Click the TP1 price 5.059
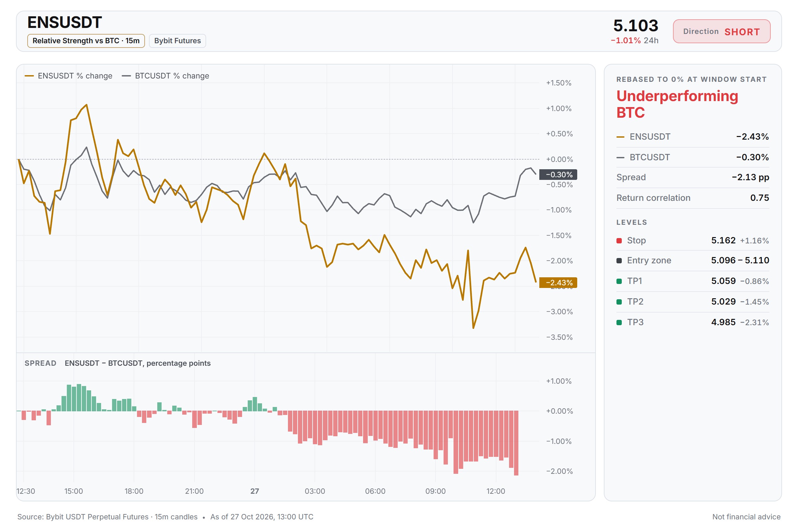The width and height of the screenshot is (798, 532). [x=723, y=281]
